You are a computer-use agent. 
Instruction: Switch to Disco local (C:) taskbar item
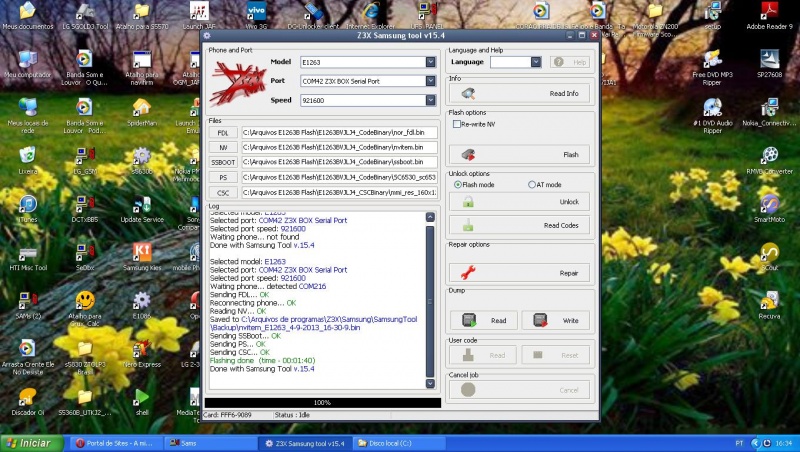399,443
